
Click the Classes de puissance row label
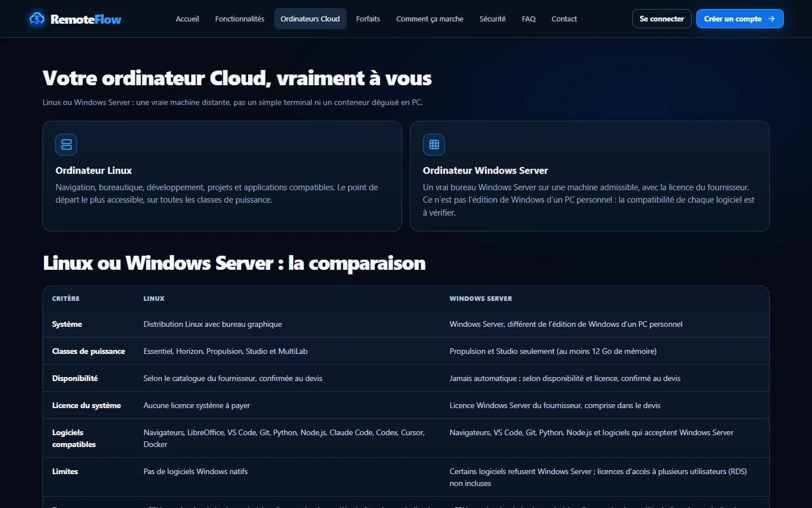coord(89,351)
